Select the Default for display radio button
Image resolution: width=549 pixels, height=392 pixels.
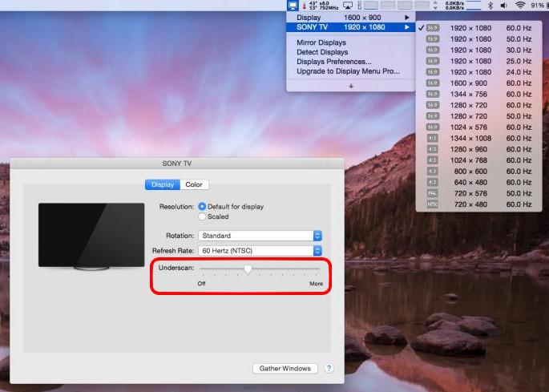[202, 207]
